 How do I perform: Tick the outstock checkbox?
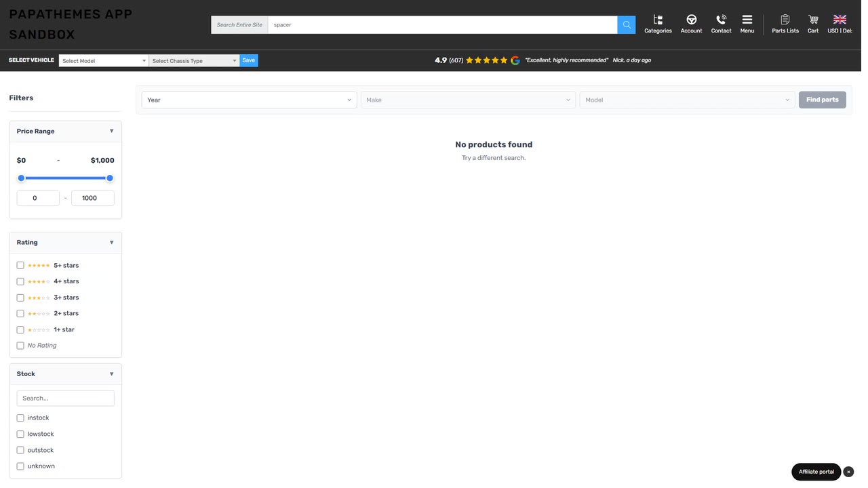[x=20, y=451]
